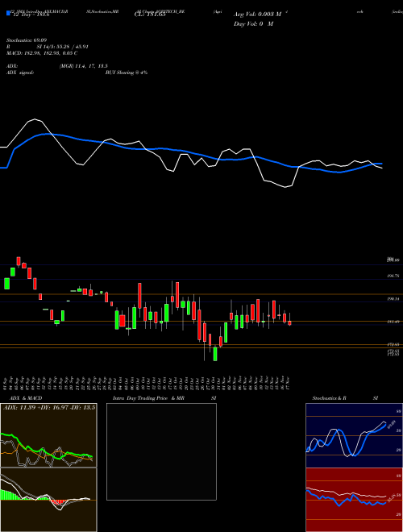Image resolution: width=403 pixels, height=532 pixels.
Task: Click the 69.09 value label on Stochastics line
Action: 392,425
